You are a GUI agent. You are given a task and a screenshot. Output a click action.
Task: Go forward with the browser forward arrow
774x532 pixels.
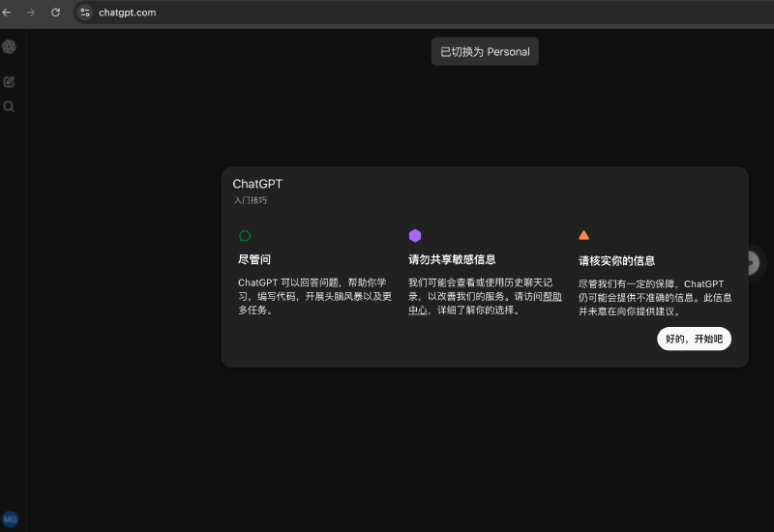31,13
